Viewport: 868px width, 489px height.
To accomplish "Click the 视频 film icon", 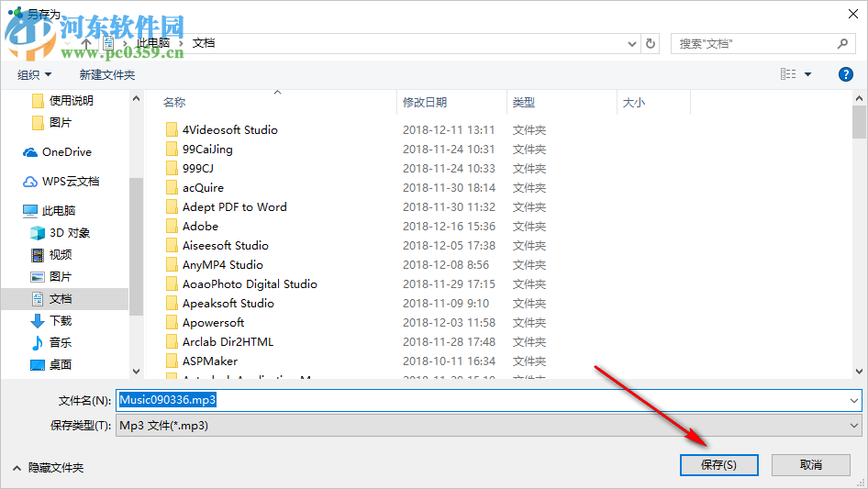I will click(x=37, y=255).
